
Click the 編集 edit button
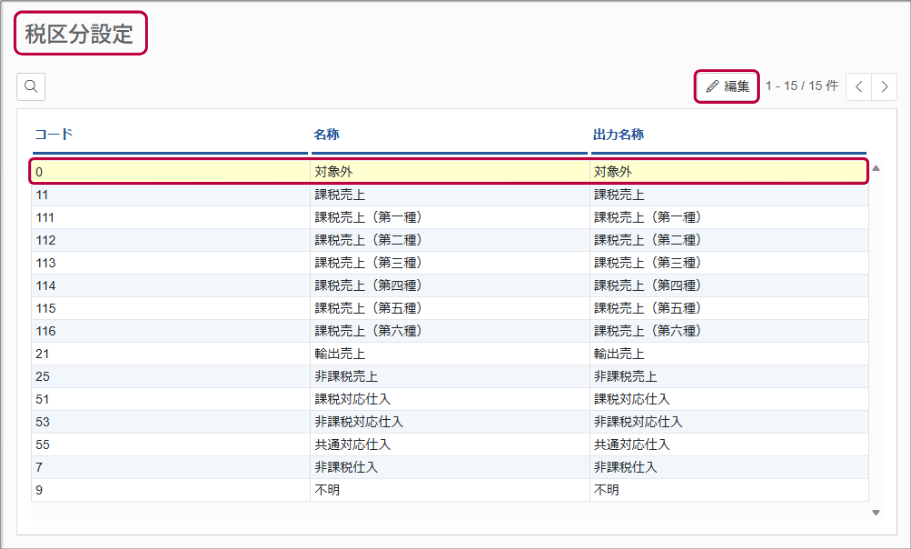coord(727,87)
